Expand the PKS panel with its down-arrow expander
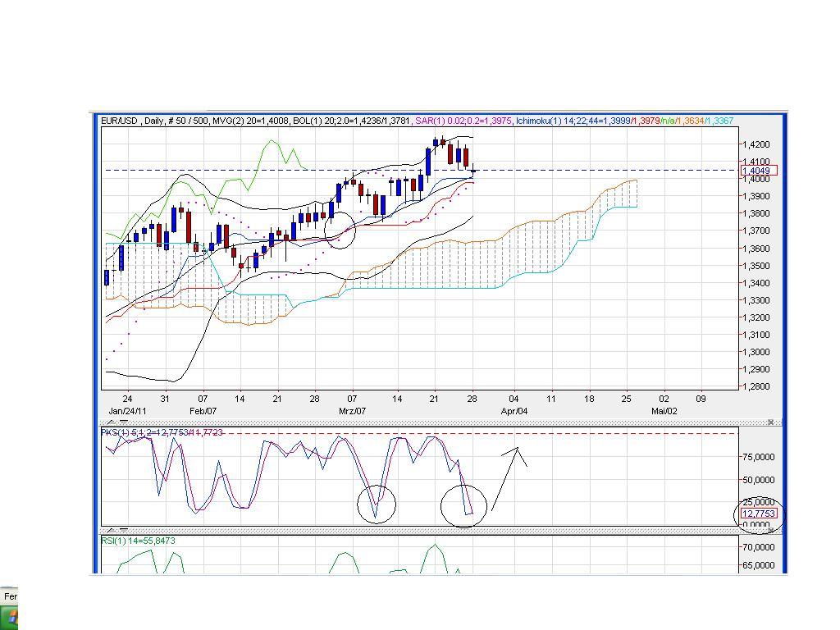The image size is (840, 630). tap(123, 422)
